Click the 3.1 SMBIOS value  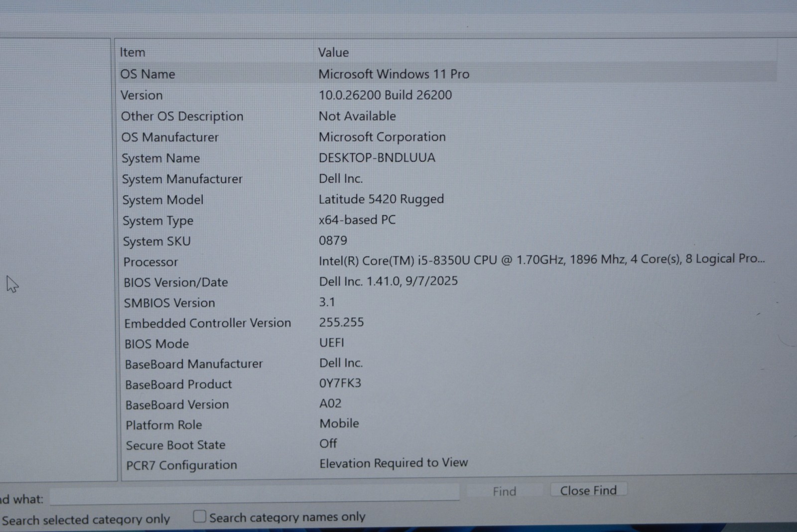327,302
